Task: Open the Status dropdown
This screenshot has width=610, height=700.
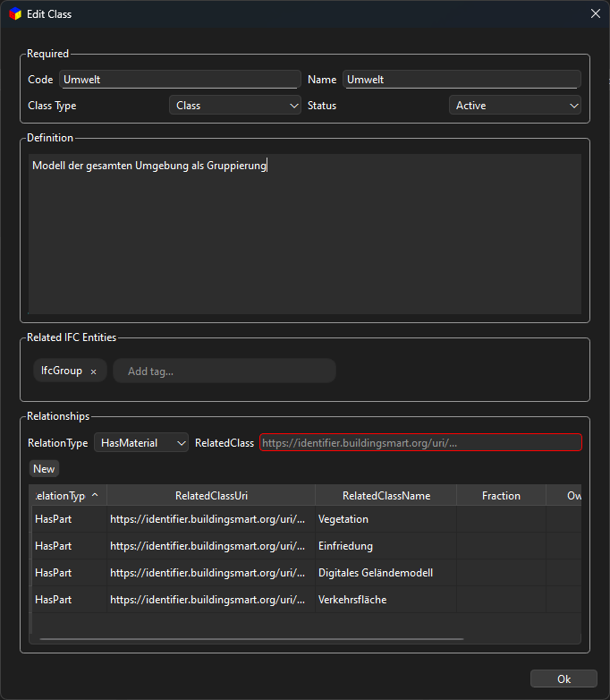Action: pos(514,106)
